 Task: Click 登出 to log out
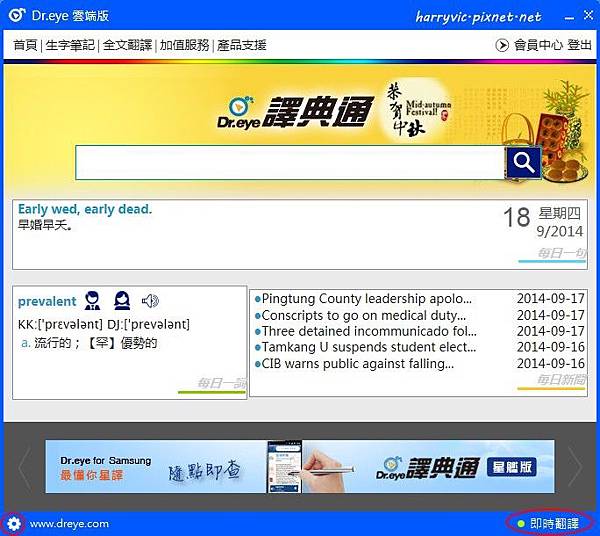[579, 45]
